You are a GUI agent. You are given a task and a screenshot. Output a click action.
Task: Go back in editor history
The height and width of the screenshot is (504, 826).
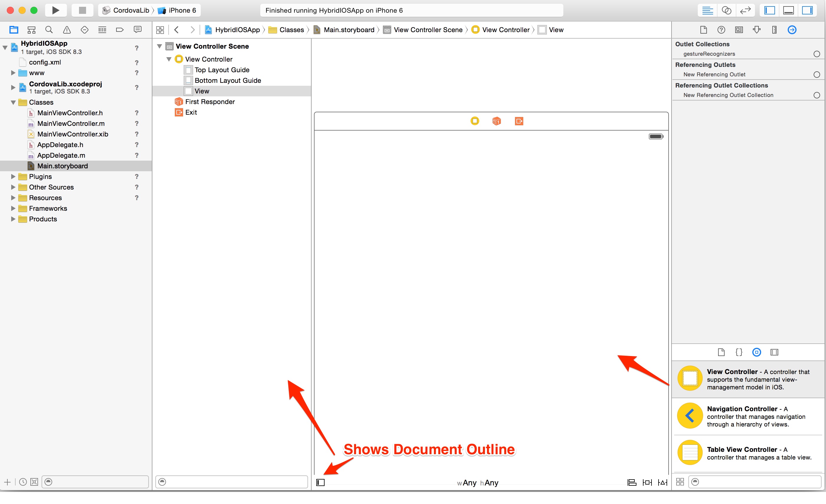click(x=177, y=30)
